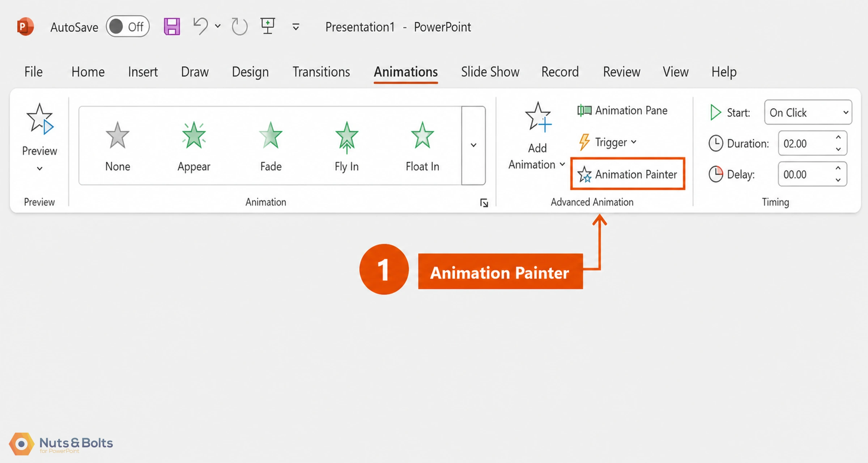Screen dimensions: 868x463
Task: Switch to the Home tab
Action: [x=88, y=72]
